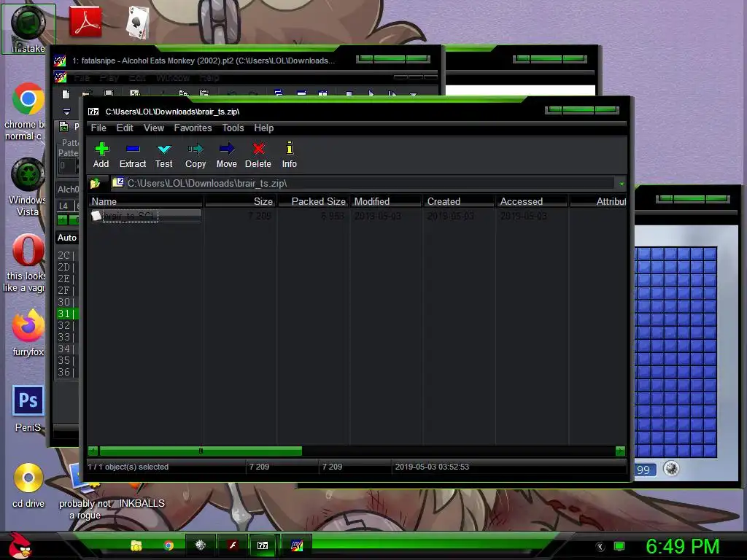Screen dimensions: 747x560
Task: Sort by the Size column header
Action: pyautogui.click(x=241, y=201)
